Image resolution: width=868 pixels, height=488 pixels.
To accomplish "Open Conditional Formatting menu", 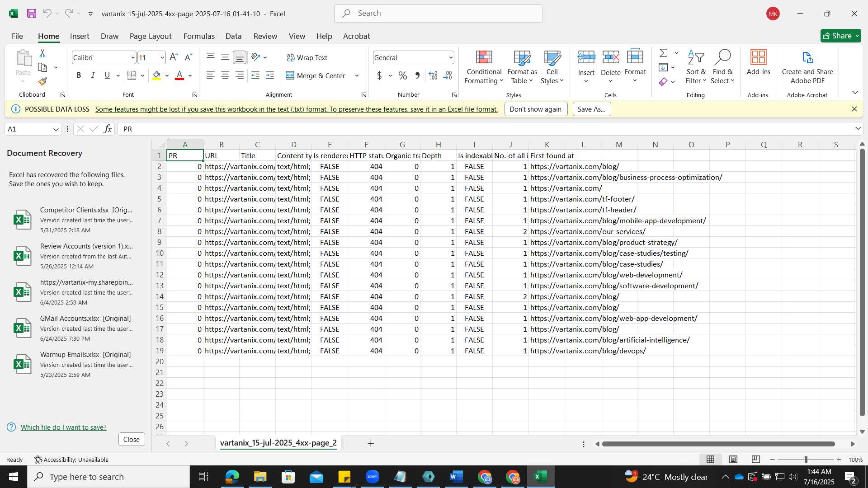I will pyautogui.click(x=484, y=67).
